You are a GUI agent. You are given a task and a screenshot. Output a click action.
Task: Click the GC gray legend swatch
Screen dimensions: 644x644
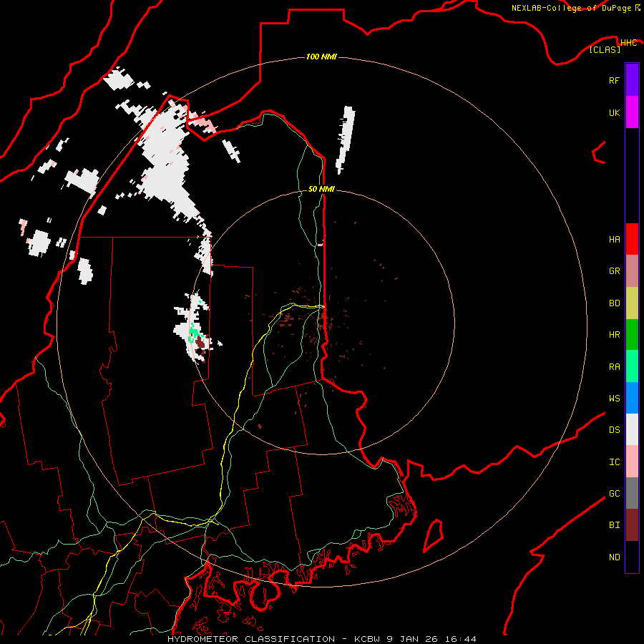click(632, 493)
